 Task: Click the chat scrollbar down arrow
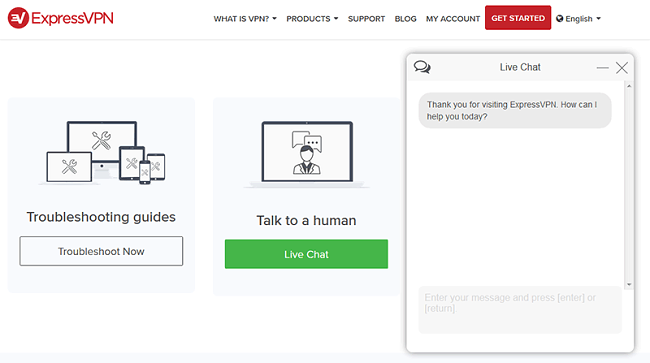click(629, 284)
